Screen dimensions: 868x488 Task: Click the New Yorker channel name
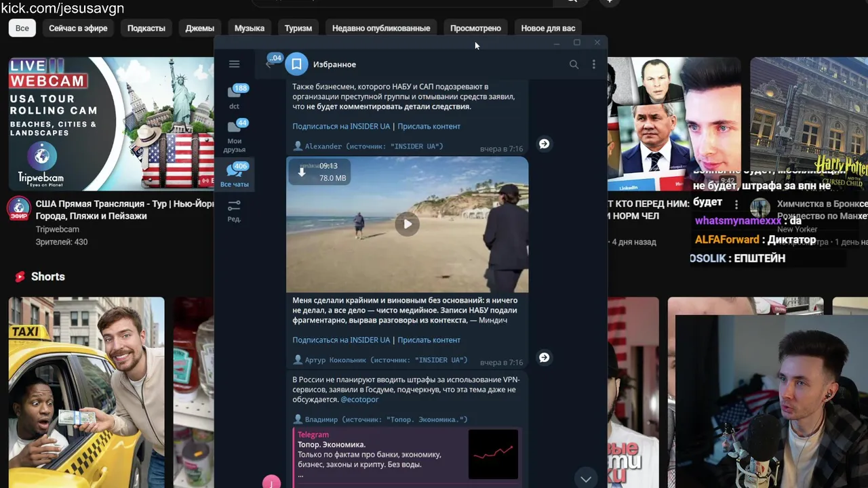tap(797, 229)
